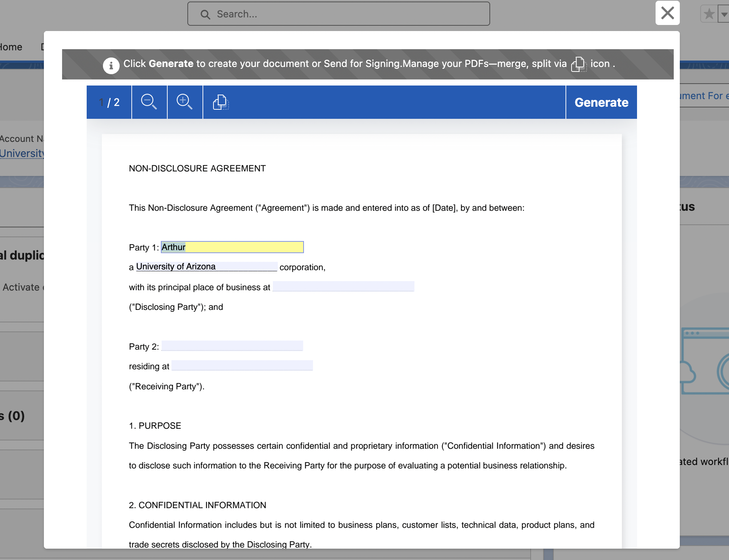Click the ("Disclosing Party"); and text

tap(176, 307)
